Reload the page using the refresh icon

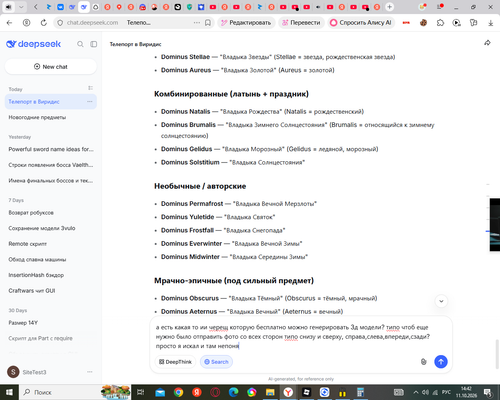[x=44, y=23]
